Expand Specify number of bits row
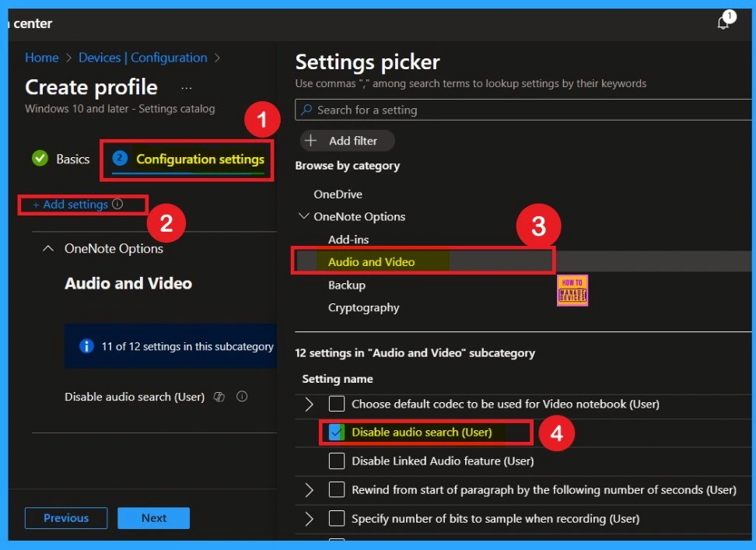The height and width of the screenshot is (550, 756). point(309,519)
